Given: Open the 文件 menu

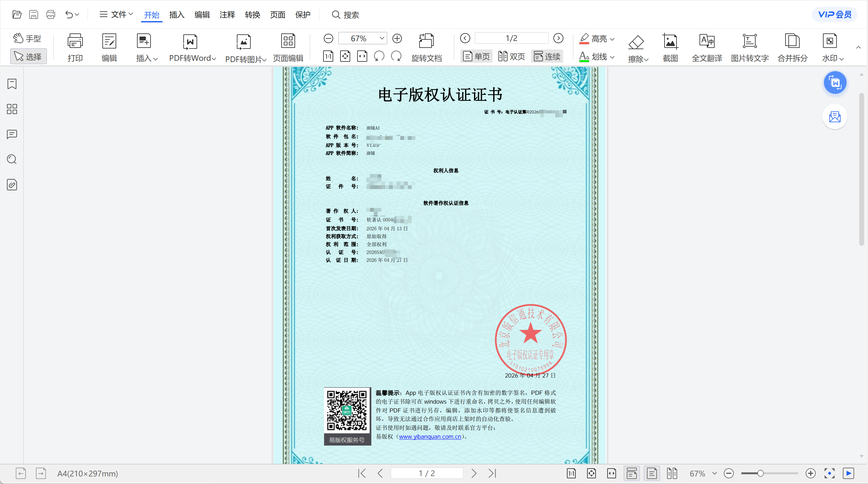Looking at the screenshot, I should pos(117,14).
